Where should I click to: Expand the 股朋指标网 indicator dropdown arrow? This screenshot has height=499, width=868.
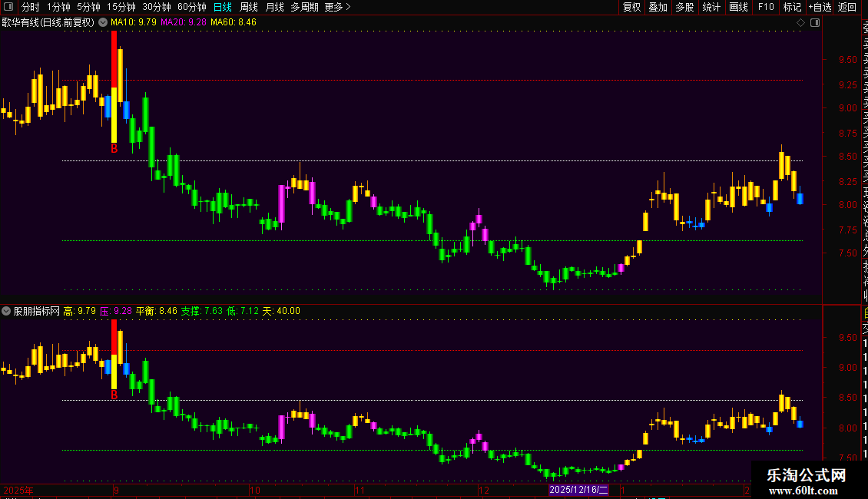(x=6, y=311)
